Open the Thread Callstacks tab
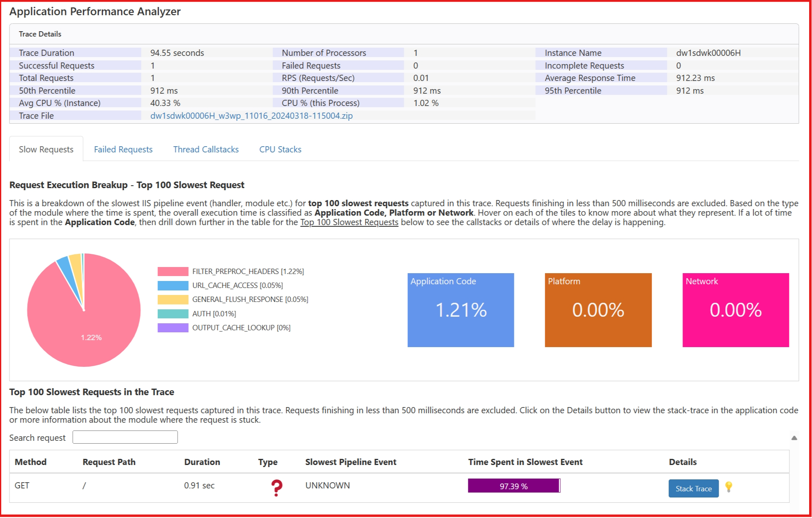This screenshot has height=518, width=812. tap(206, 150)
